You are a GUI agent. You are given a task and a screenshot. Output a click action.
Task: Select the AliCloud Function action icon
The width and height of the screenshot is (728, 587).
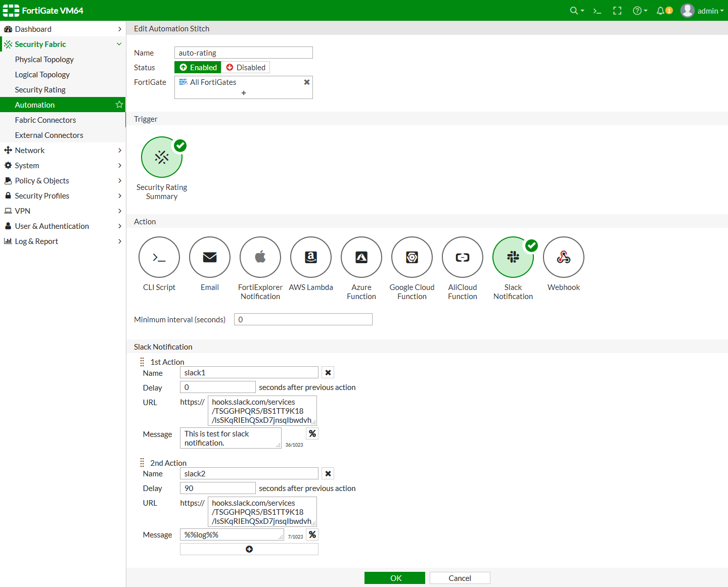click(463, 257)
